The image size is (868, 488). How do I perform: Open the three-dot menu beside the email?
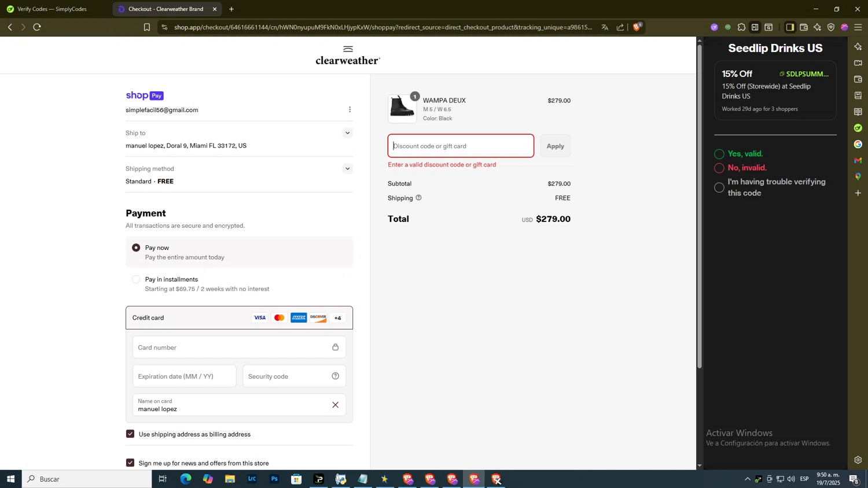(x=350, y=110)
